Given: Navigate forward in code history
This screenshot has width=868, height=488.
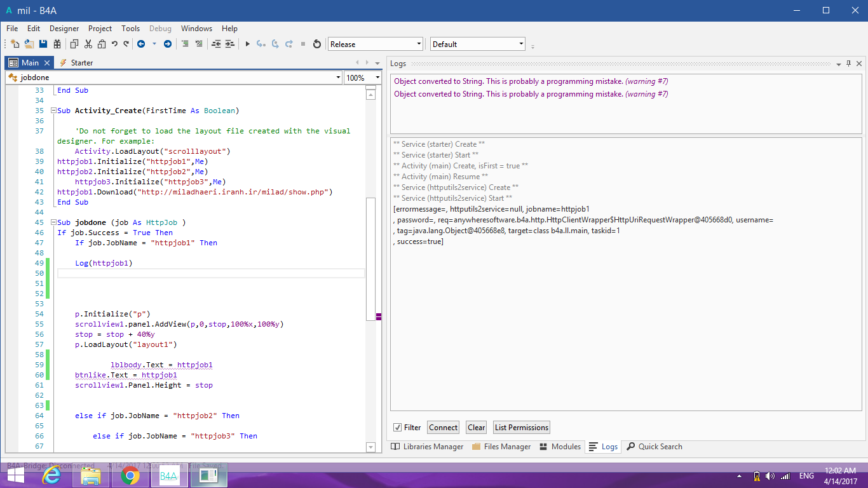Looking at the screenshot, I should [167, 43].
